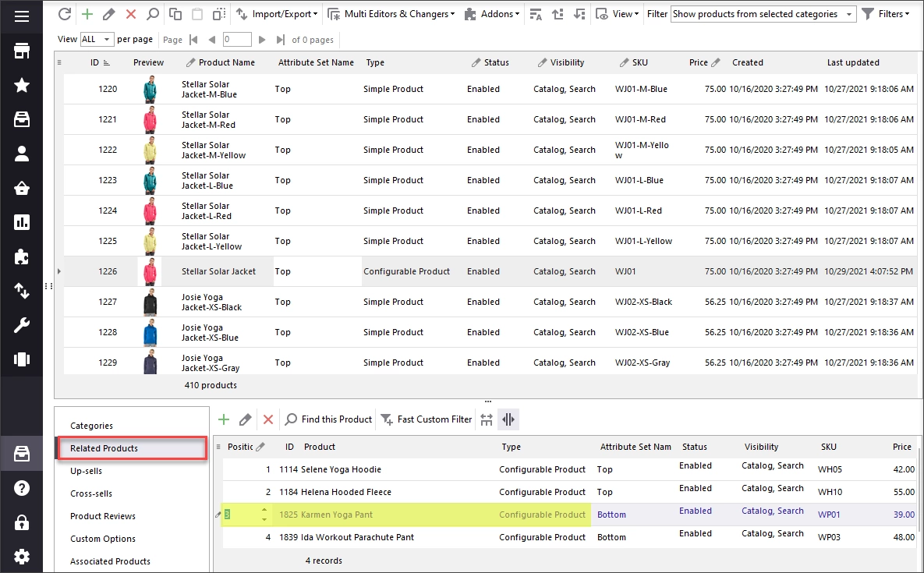Delete the selected product with the red X icon
Screen dimensions: 924x573
(131, 14)
